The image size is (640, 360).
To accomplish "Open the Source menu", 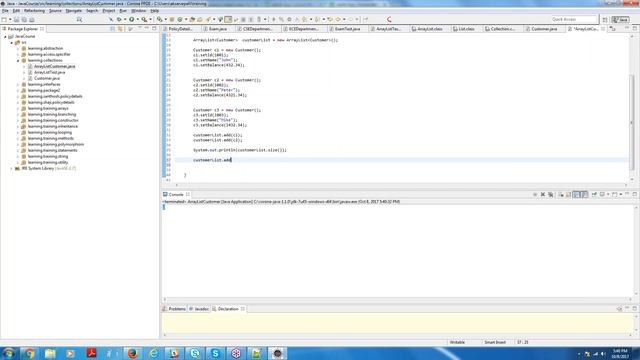I will pyautogui.click(x=55, y=11).
